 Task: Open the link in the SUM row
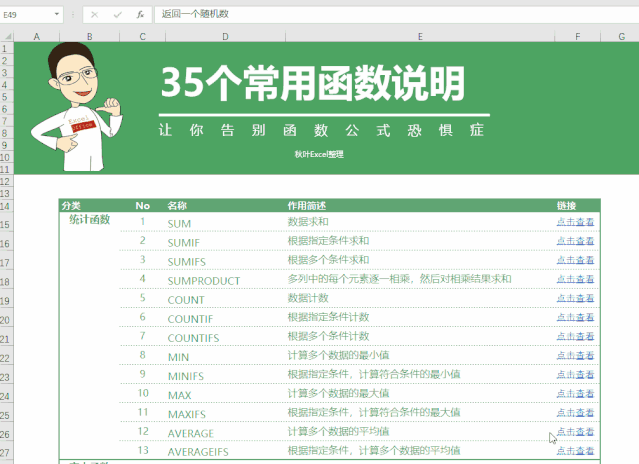575,222
